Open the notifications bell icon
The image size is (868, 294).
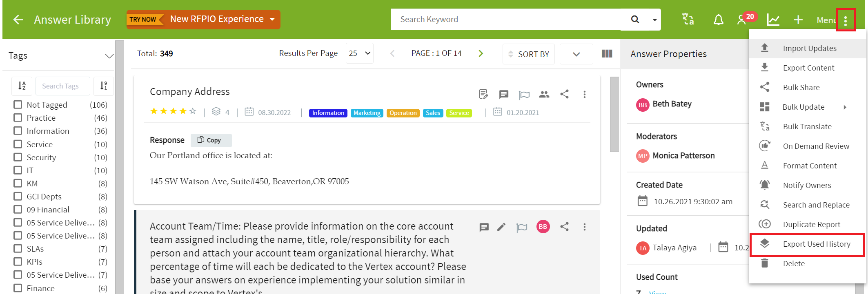click(x=718, y=20)
